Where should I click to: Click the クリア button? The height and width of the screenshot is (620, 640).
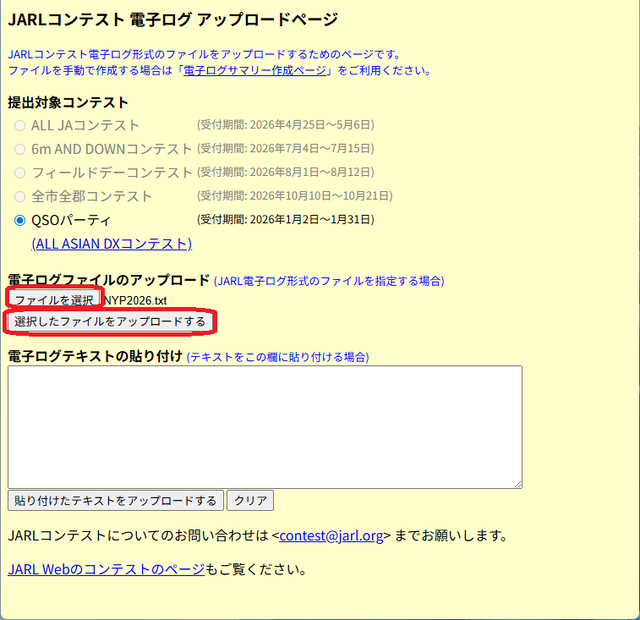pyautogui.click(x=250, y=500)
